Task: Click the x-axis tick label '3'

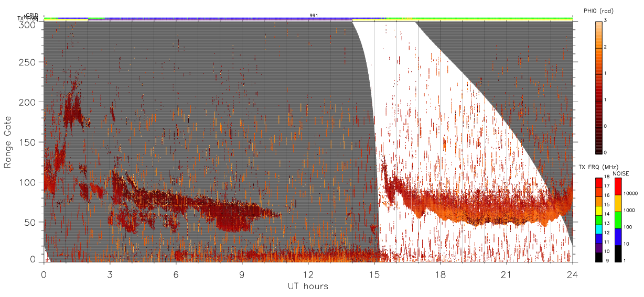Action: coord(110,274)
